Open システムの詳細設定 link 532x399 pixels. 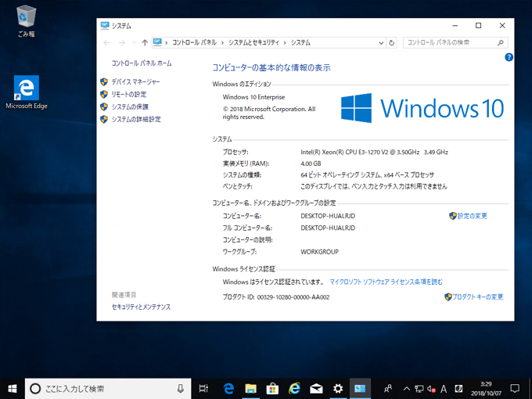[x=136, y=120]
